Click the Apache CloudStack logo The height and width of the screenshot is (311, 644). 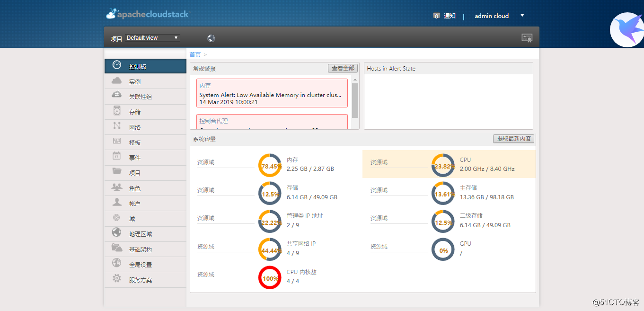tap(148, 14)
